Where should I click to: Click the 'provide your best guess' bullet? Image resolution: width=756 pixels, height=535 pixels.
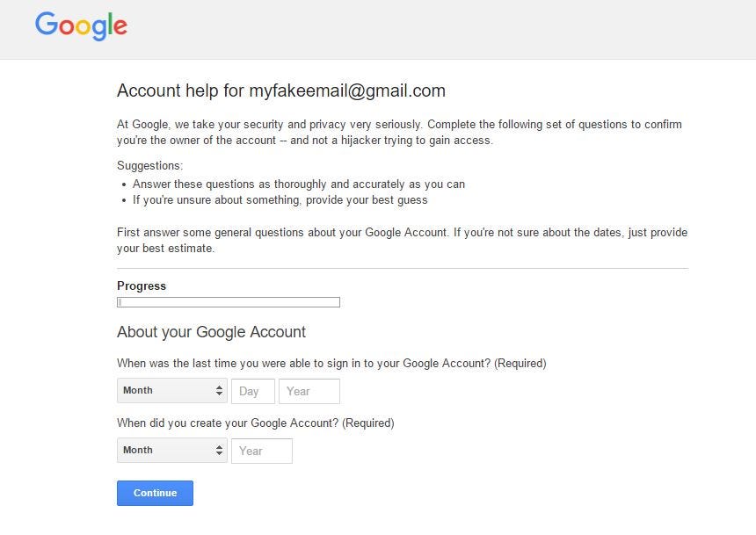click(x=280, y=199)
